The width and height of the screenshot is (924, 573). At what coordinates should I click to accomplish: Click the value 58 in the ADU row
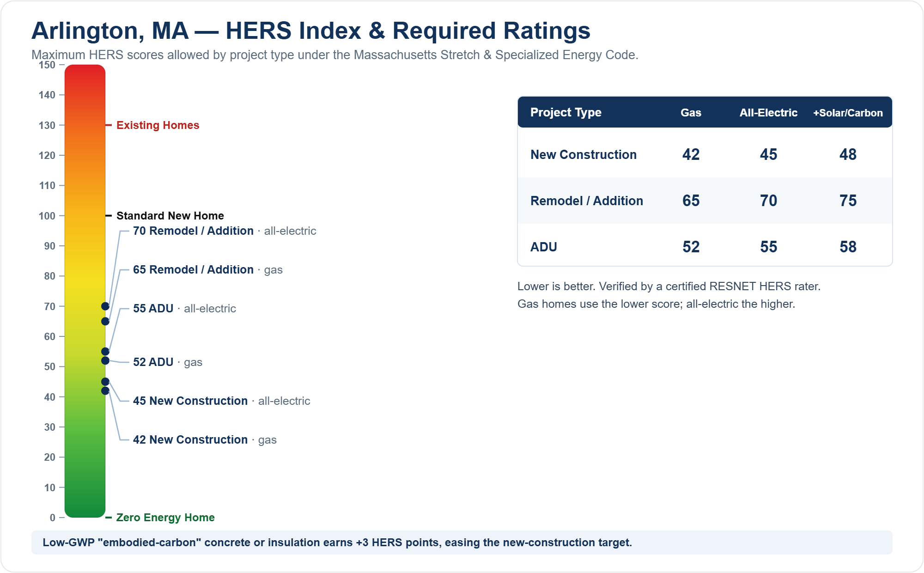[x=848, y=247]
